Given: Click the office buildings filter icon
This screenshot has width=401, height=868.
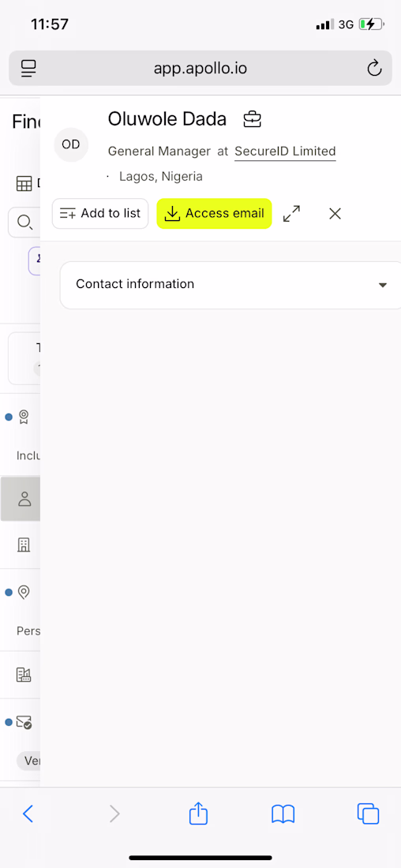Looking at the screenshot, I should (x=23, y=674).
